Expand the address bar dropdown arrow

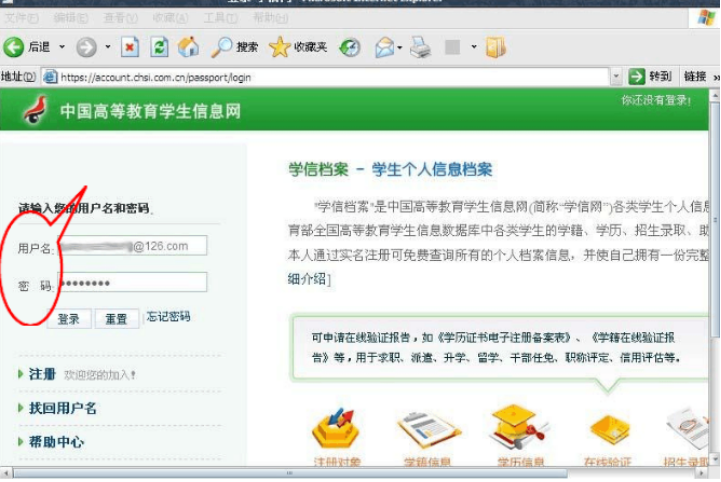pos(616,77)
